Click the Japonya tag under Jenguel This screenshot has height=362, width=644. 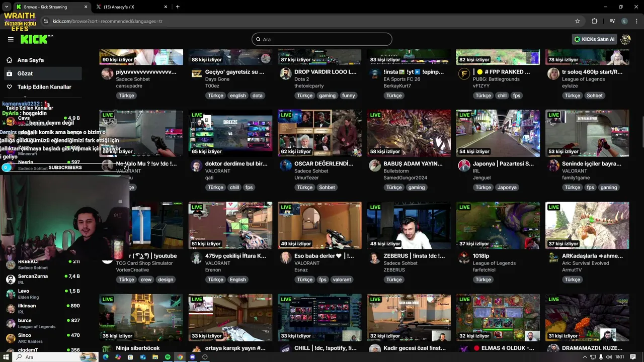507,188
